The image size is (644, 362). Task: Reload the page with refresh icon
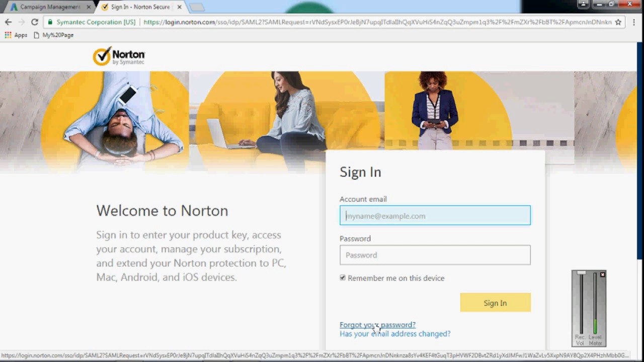tap(34, 22)
